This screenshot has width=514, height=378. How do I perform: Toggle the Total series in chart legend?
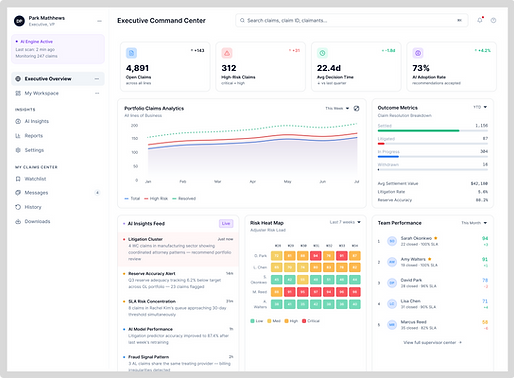(x=132, y=198)
